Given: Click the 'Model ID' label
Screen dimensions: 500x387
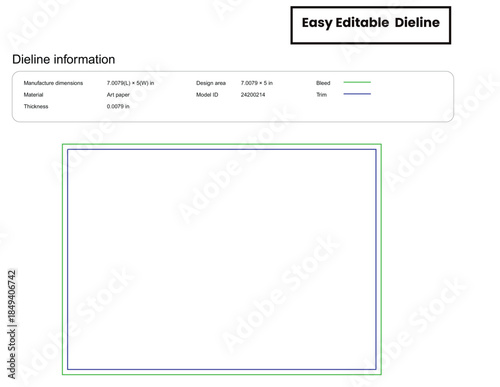Looking at the screenshot, I should 207,95.
